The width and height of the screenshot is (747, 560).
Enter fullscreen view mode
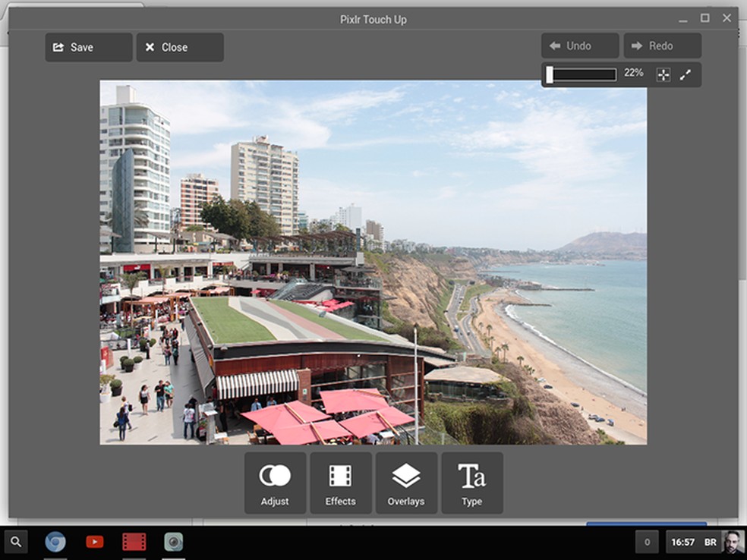tap(686, 74)
